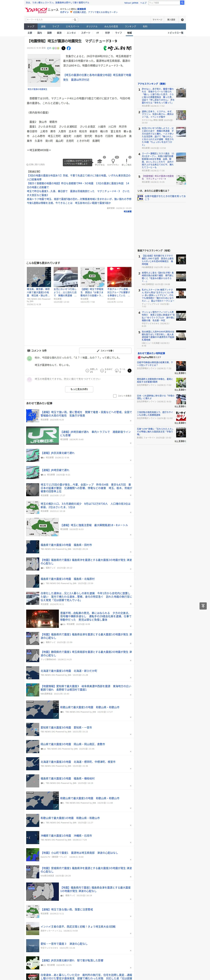Open the トップ navigation tab
Screen dimensions: 210x980
coord(31,27)
